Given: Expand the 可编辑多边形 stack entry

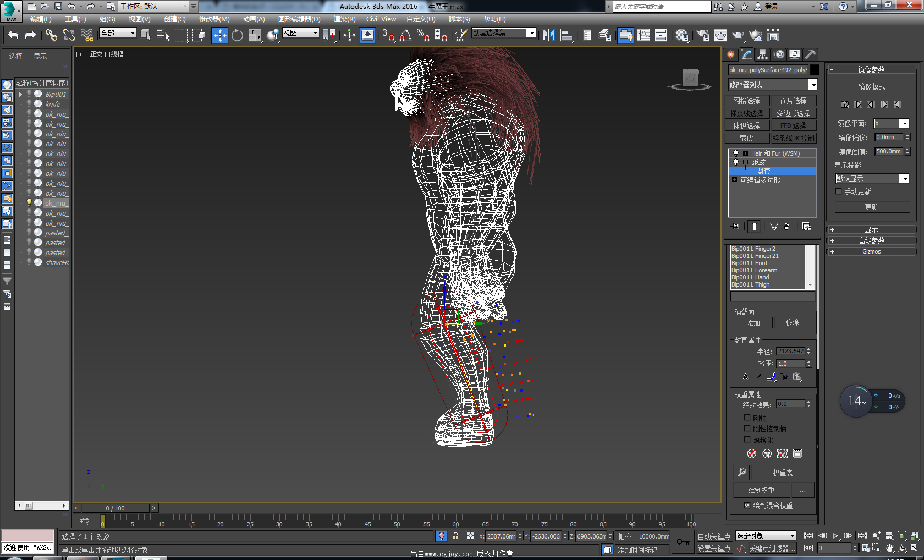Looking at the screenshot, I should tap(734, 180).
